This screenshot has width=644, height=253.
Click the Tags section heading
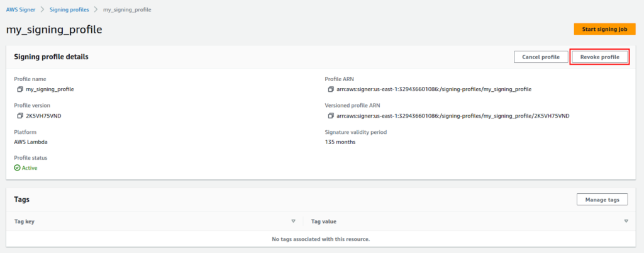click(22, 200)
